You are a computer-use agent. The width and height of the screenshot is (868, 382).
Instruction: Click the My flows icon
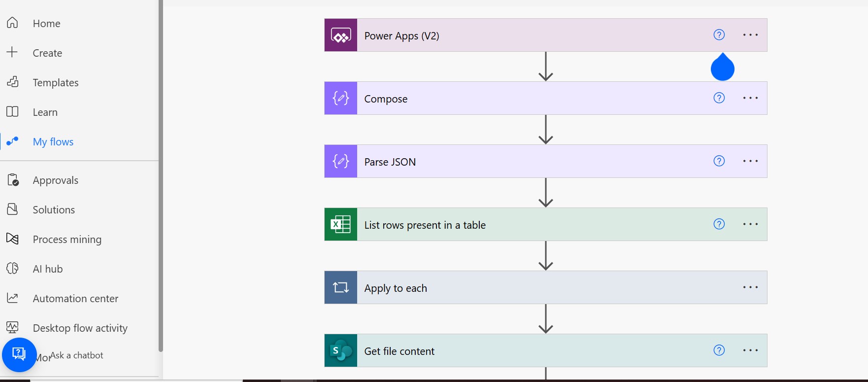(x=12, y=141)
